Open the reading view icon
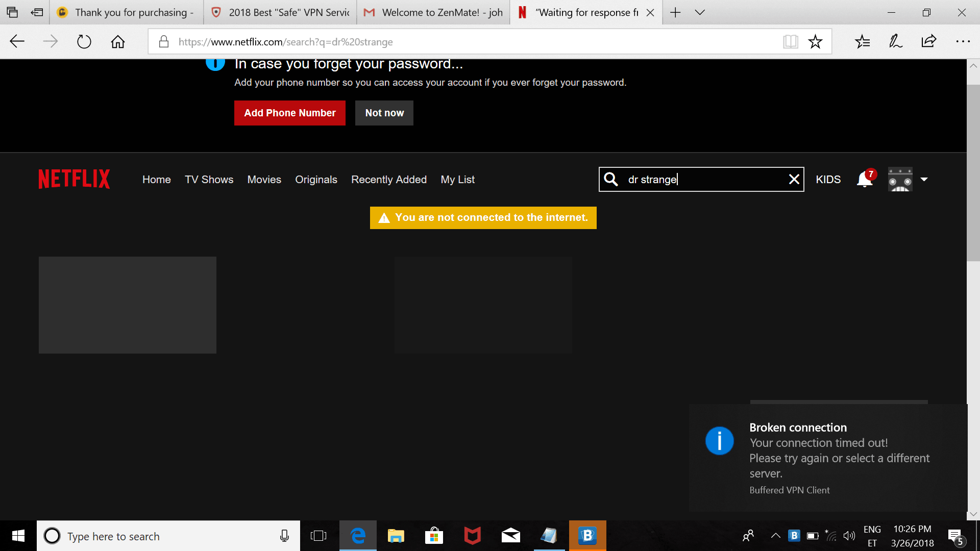980x551 pixels. coord(791,41)
